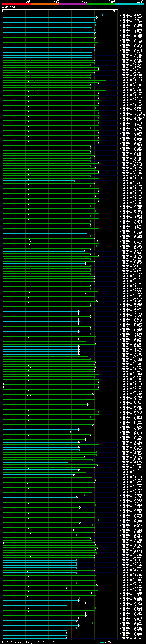Click the cyan alignment bar for UniRef100_Q96550
This screenshot has height=644, width=146.
point(53,15)
